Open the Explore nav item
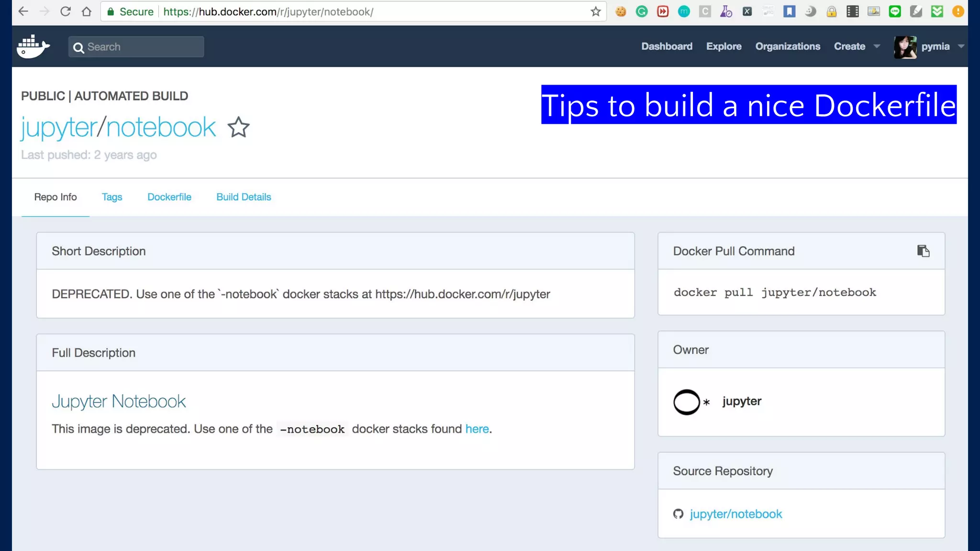The height and width of the screenshot is (551, 980). pos(724,46)
